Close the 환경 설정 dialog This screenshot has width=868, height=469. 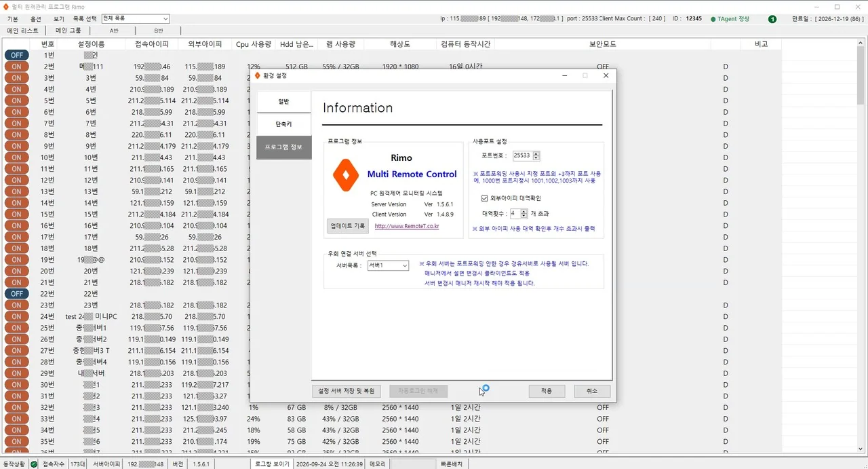[606, 75]
